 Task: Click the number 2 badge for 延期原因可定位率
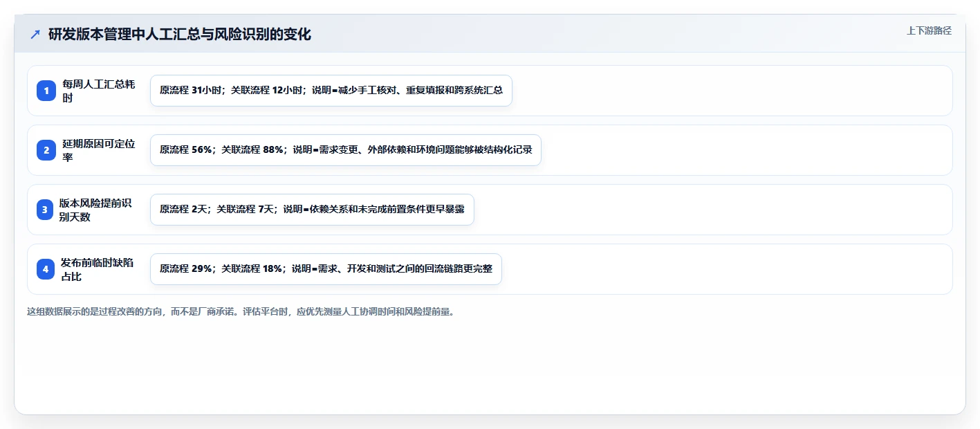(x=46, y=150)
